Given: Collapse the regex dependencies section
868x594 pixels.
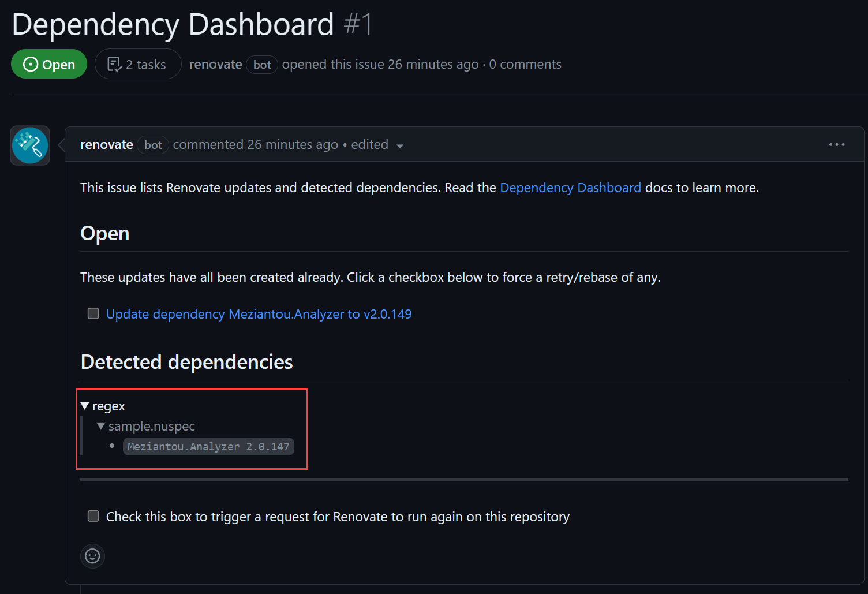Looking at the screenshot, I should [85, 406].
